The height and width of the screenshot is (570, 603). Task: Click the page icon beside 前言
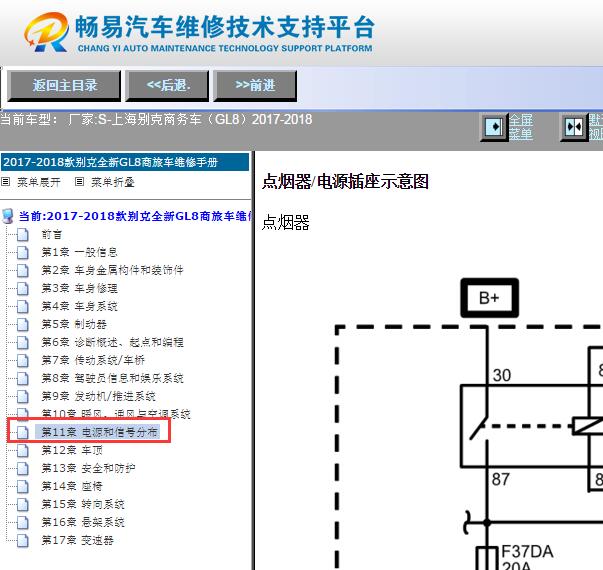point(23,234)
